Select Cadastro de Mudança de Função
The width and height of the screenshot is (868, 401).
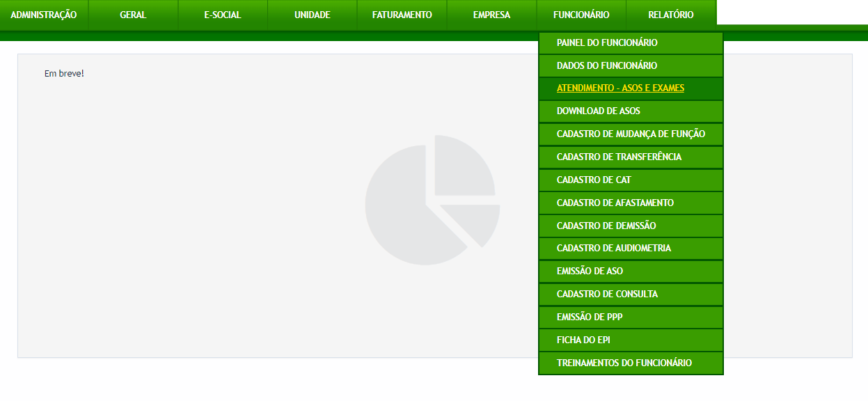(631, 134)
